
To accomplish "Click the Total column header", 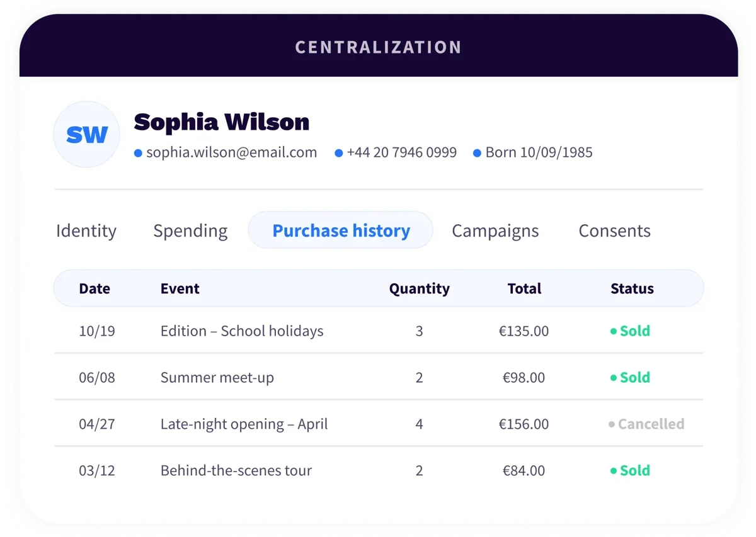I will point(524,288).
